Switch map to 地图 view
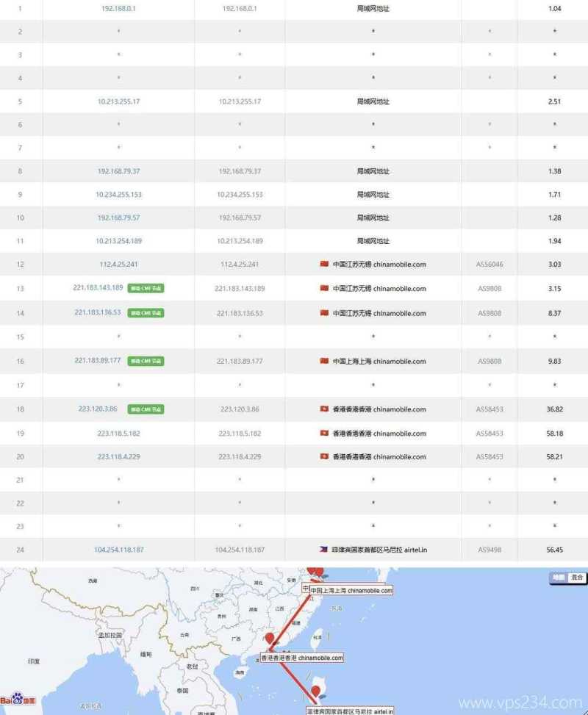 559,578
